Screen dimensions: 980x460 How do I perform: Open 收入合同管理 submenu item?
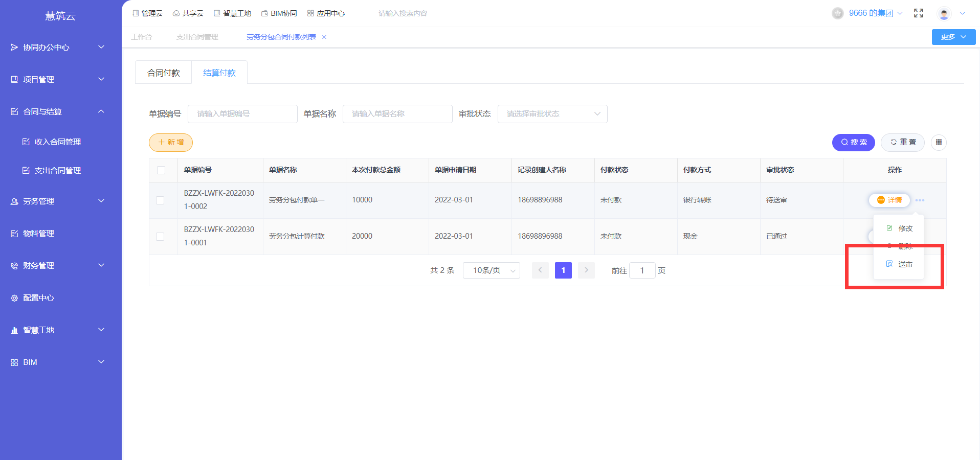(x=57, y=142)
